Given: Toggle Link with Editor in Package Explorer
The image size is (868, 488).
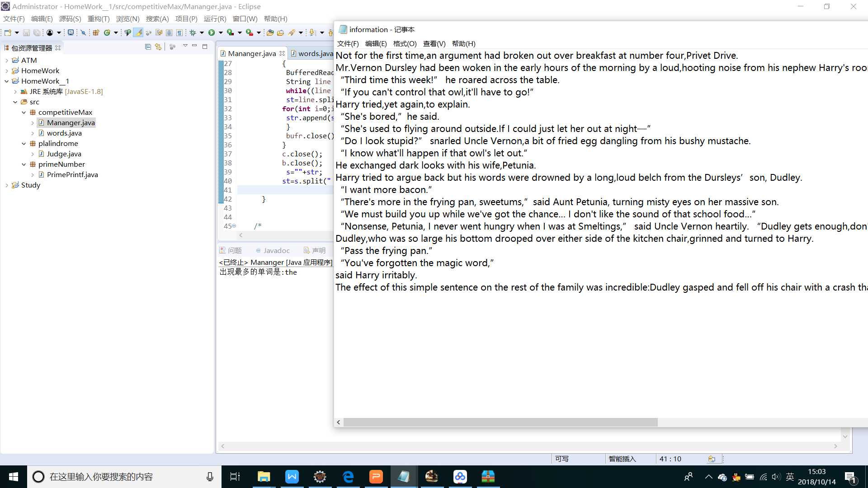Looking at the screenshot, I should tap(158, 47).
